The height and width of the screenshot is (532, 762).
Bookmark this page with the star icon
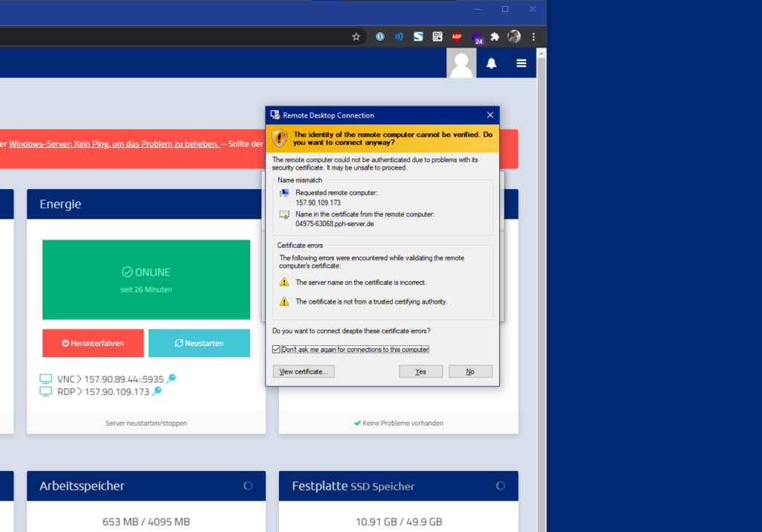(x=356, y=37)
